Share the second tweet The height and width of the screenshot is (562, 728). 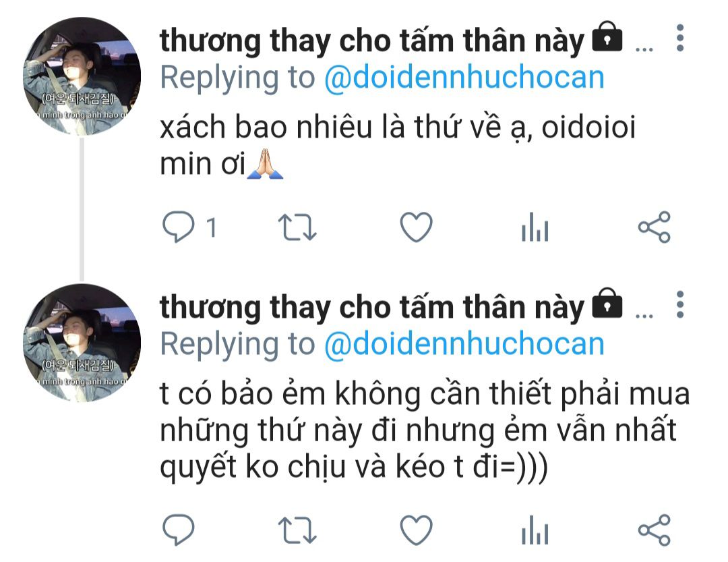654,530
